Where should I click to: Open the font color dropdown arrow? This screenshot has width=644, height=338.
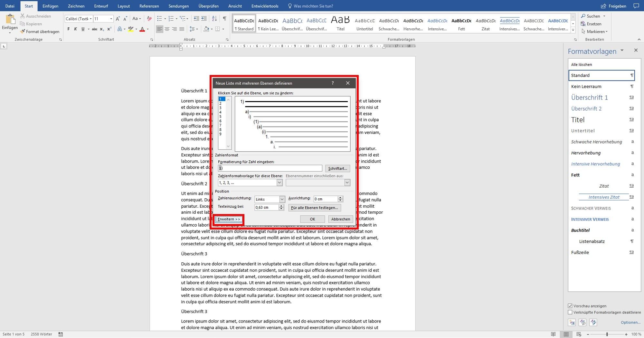[148, 29]
